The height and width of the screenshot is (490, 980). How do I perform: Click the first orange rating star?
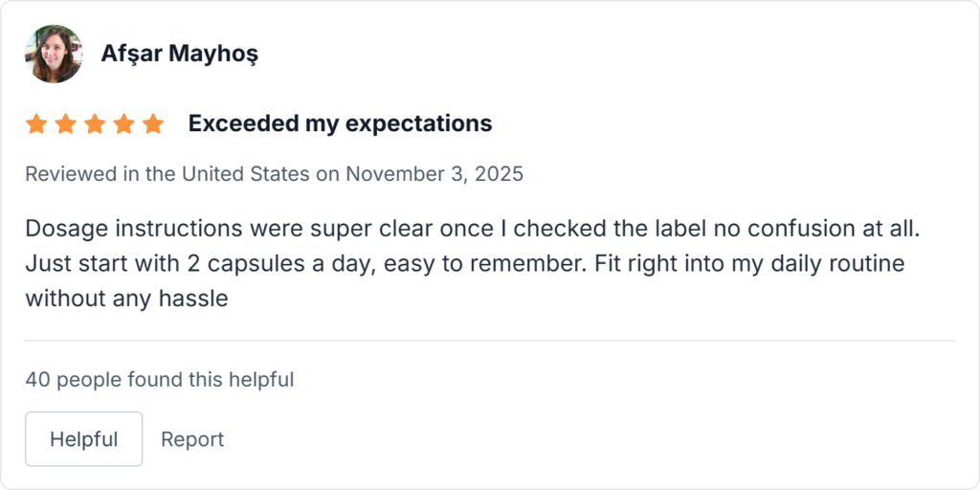coord(36,123)
